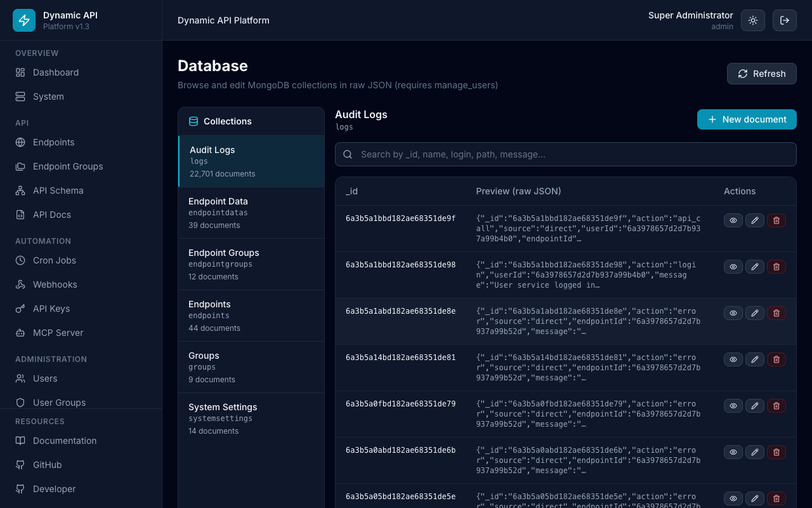Edit document 6a3b5a1abd182ae68351de8e with pencil icon
The width and height of the screenshot is (812, 508).
point(755,313)
